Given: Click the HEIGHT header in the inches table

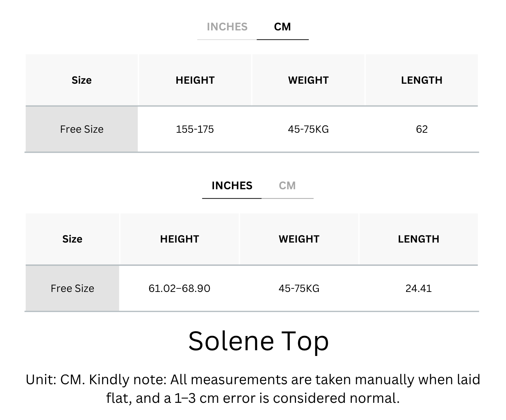Looking at the screenshot, I should (180, 239).
